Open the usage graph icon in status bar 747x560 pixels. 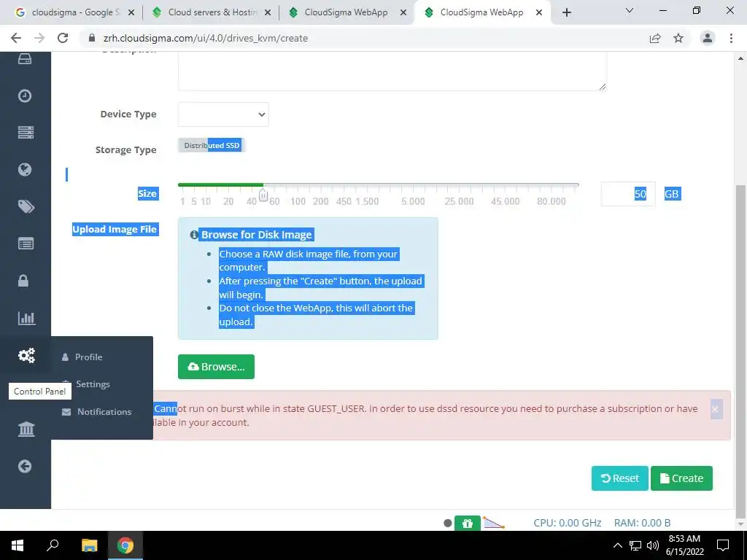tap(494, 523)
